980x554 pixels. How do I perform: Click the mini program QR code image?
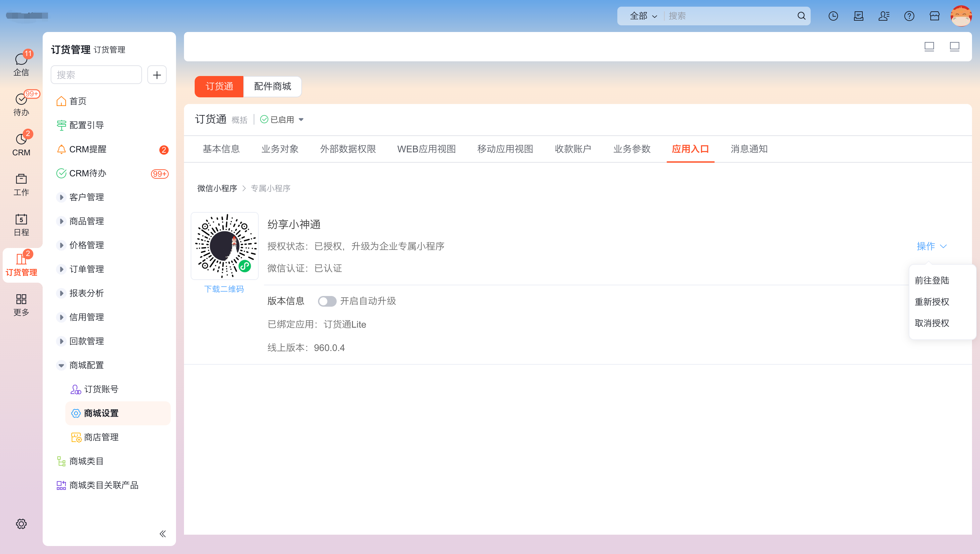pyautogui.click(x=224, y=246)
